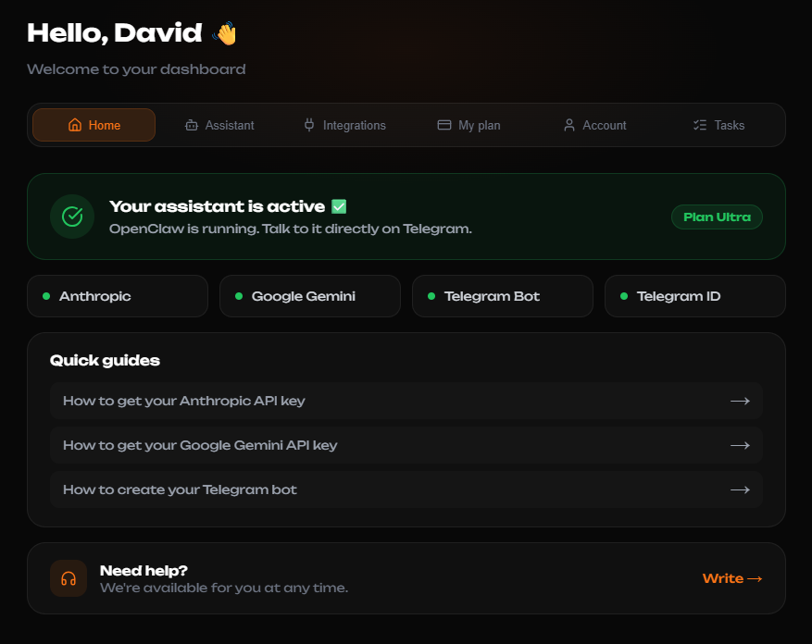Click the headphones support icon
The image size is (812, 644).
(69, 578)
